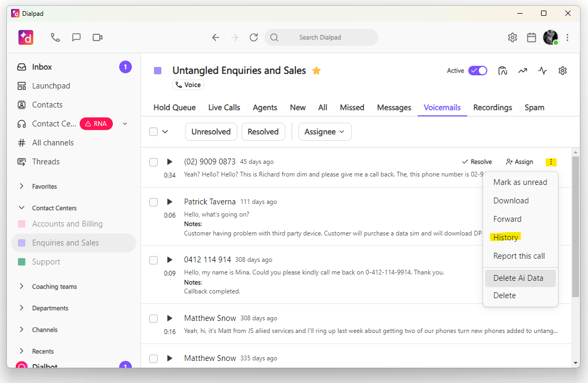Screen dimensions: 588x383
Task: Play Matthew Snow's 308 days ago voicemail
Action: click(x=169, y=319)
